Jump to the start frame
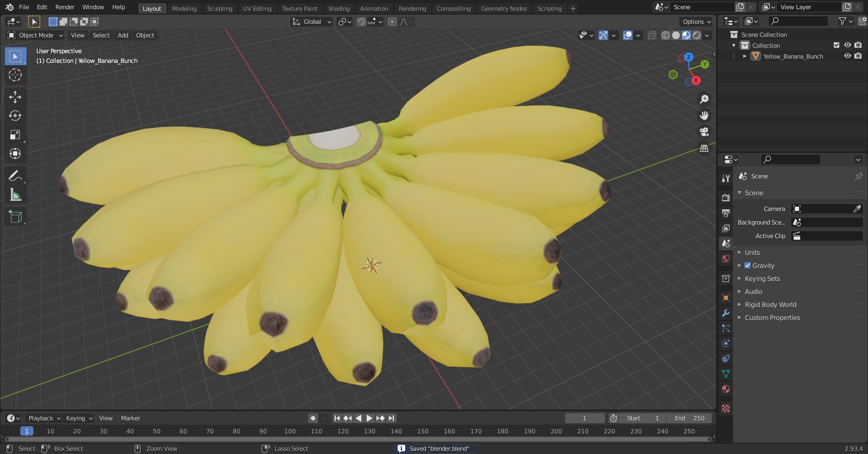The width and height of the screenshot is (868, 454). 337,418
